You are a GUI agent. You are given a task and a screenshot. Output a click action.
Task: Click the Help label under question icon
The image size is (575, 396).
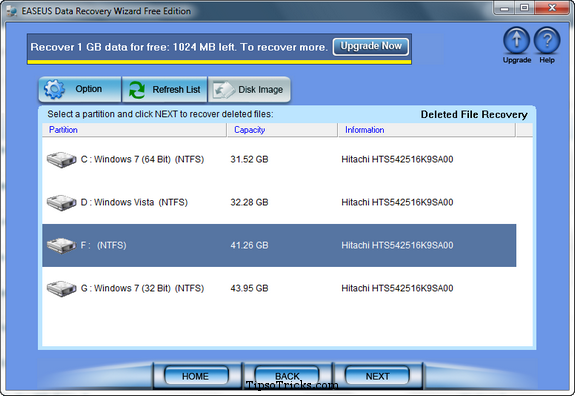click(547, 60)
